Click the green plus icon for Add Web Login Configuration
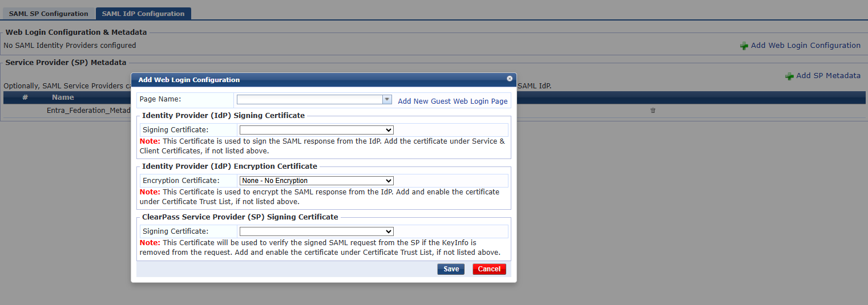The width and height of the screenshot is (868, 305). (x=744, y=46)
